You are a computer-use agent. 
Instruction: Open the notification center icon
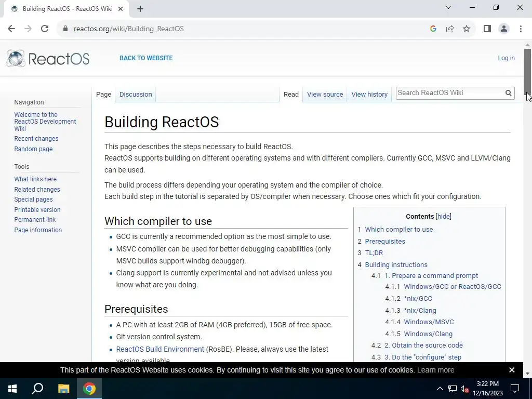[x=515, y=389]
